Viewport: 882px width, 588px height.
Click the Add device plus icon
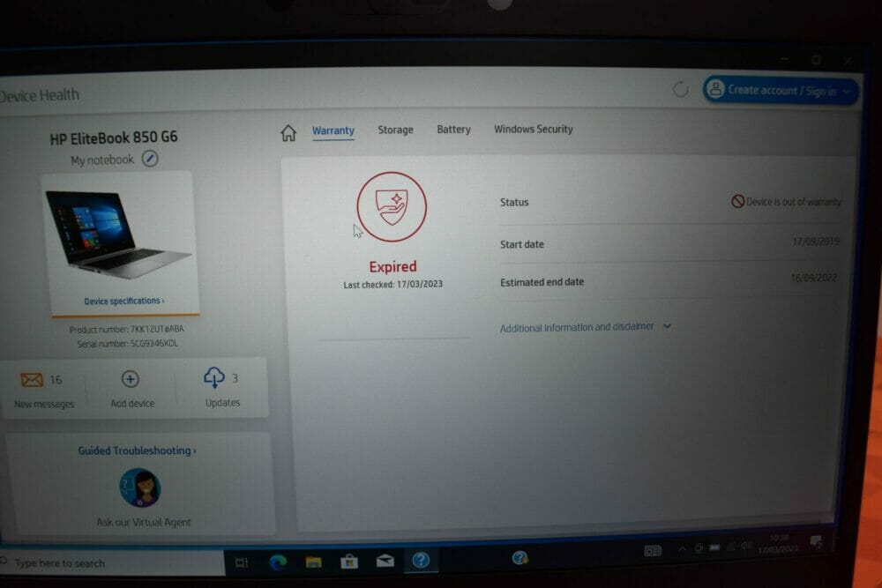131,379
